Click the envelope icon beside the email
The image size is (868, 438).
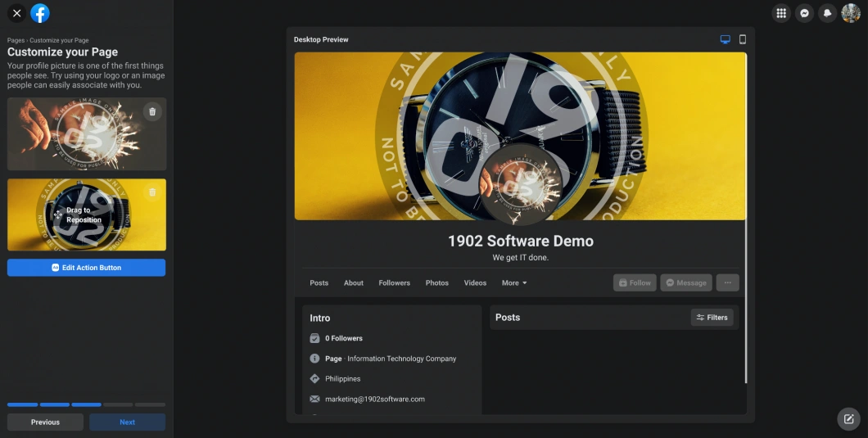point(314,400)
